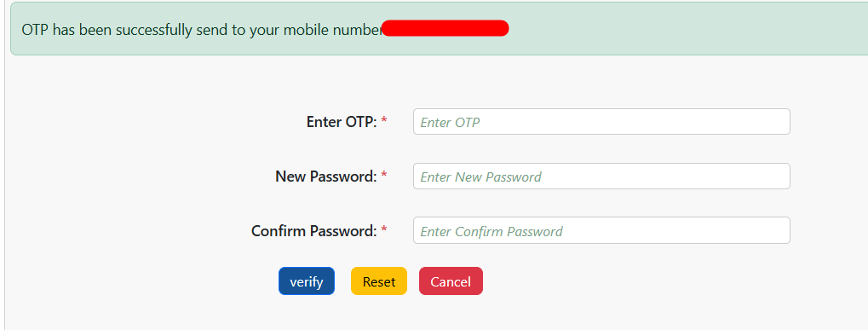This screenshot has width=868, height=330.
Task: Click red asterisk beside New Password label
Action: tap(383, 175)
